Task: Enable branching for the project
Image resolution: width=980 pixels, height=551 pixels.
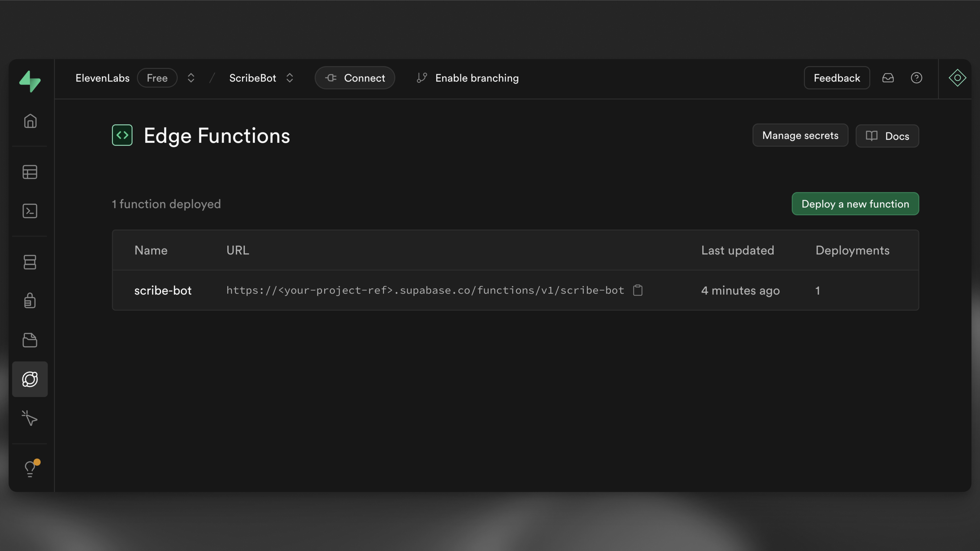Action: 477,78
